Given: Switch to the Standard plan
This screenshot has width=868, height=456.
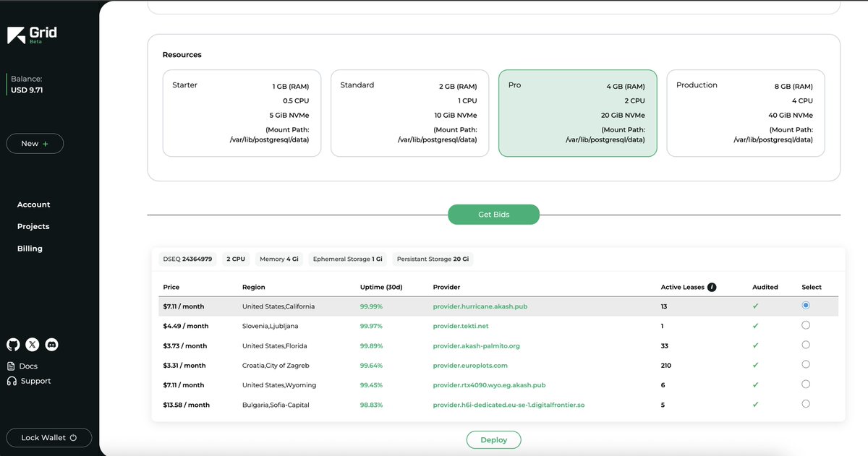Looking at the screenshot, I should [410, 112].
